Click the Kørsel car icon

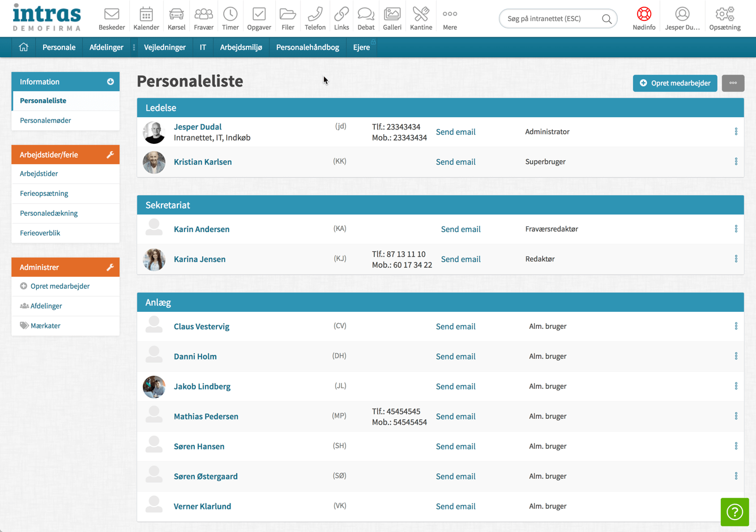coord(176,14)
